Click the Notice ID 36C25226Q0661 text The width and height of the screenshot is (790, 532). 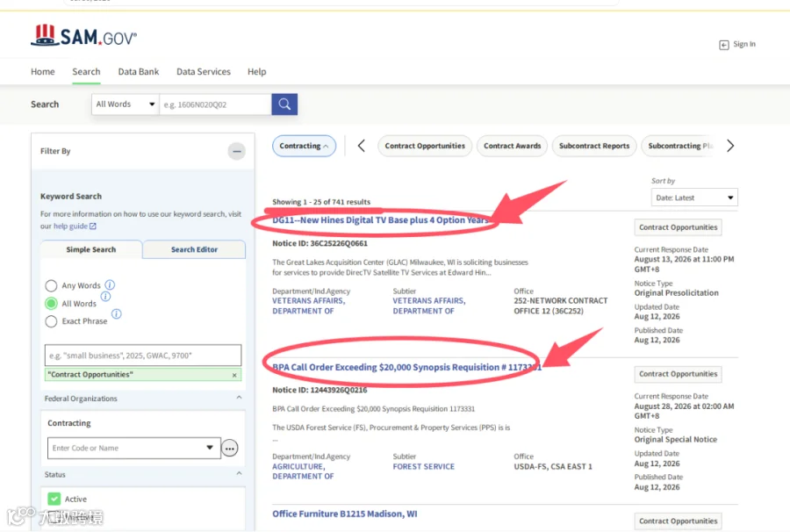pyautogui.click(x=320, y=243)
